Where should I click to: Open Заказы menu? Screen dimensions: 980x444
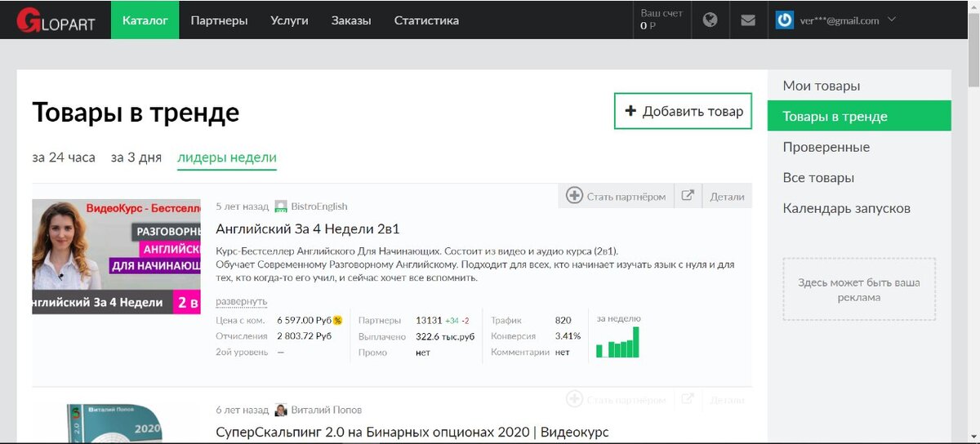click(x=351, y=20)
